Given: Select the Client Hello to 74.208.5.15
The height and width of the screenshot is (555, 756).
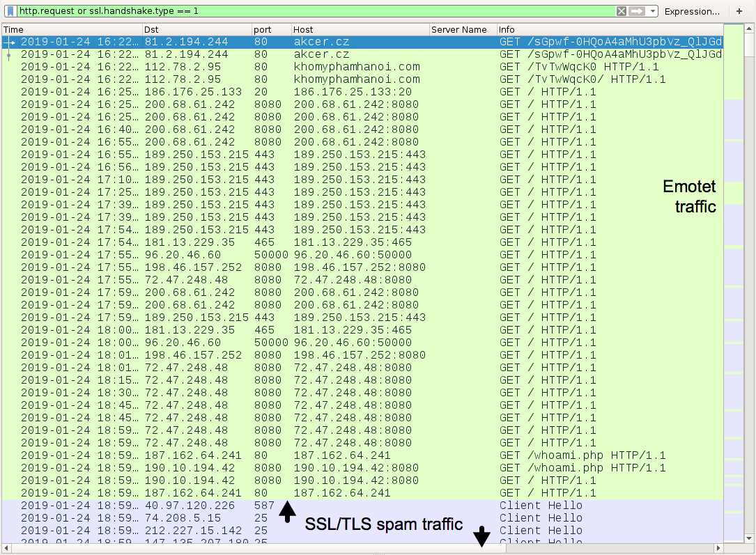Looking at the screenshot, I should (x=362, y=518).
